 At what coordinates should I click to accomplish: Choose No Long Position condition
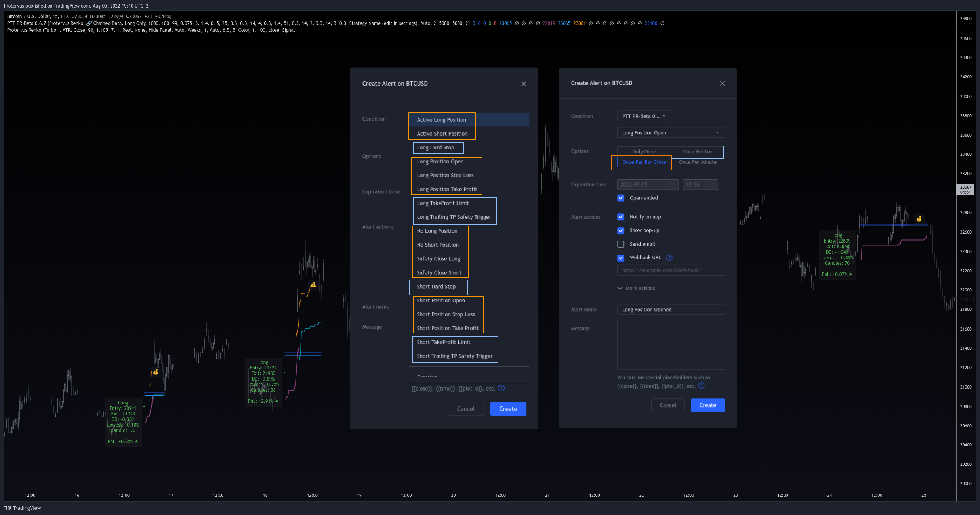[469, 231]
